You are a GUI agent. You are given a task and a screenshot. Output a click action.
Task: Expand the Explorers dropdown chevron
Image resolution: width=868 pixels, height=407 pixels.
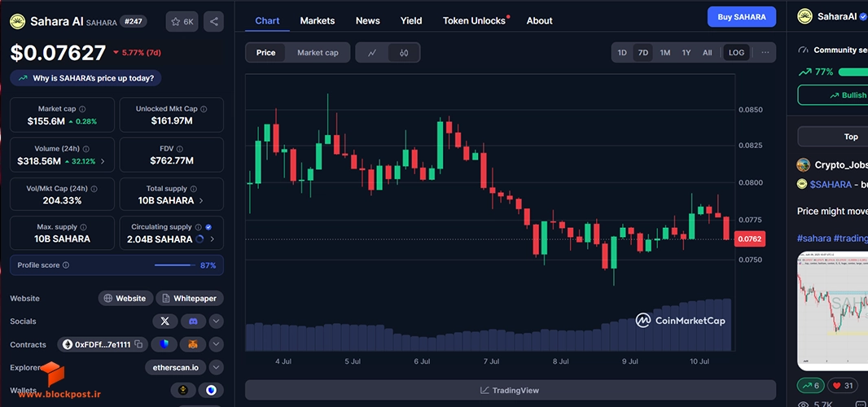(x=216, y=367)
